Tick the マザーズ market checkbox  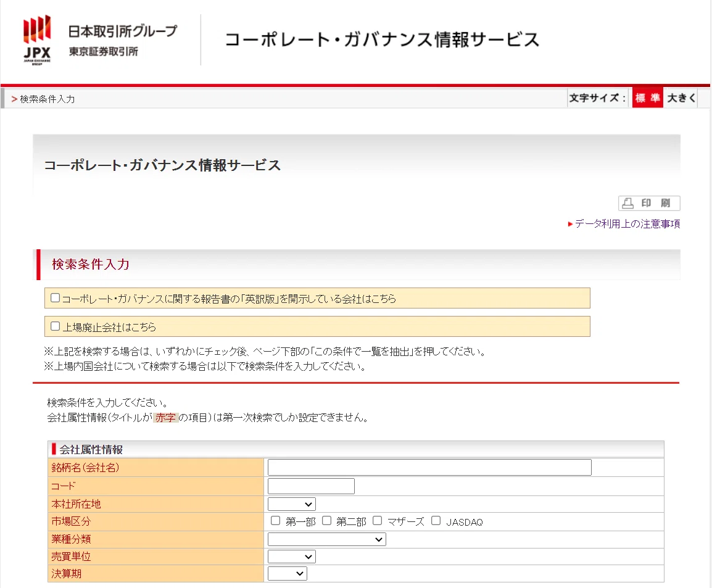378,520
